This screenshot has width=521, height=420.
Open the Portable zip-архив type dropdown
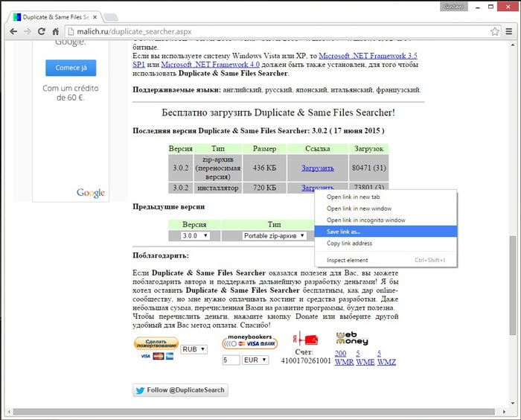tap(274, 236)
